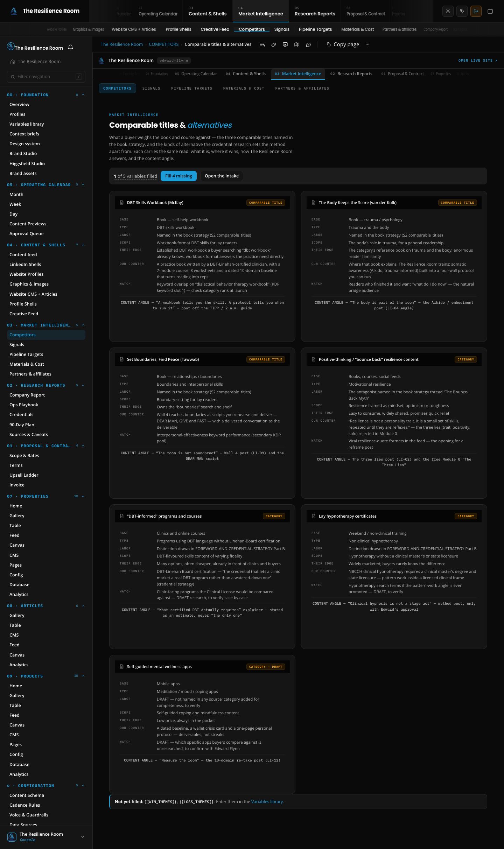Viewport: 504px width, 849px height.
Task: Click the document icon on Lay hypnotherapy certificates card
Action: 314,516
